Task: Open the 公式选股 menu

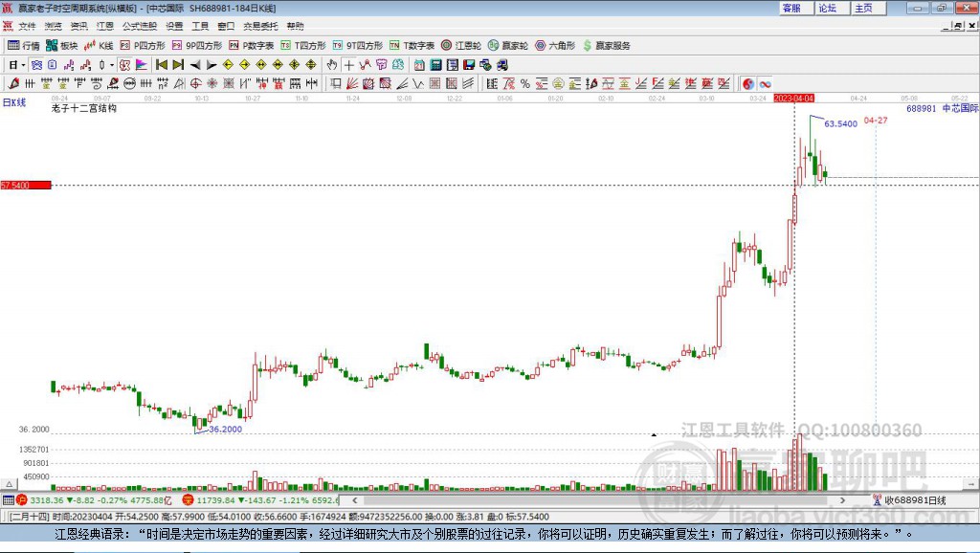Action: 140,26
